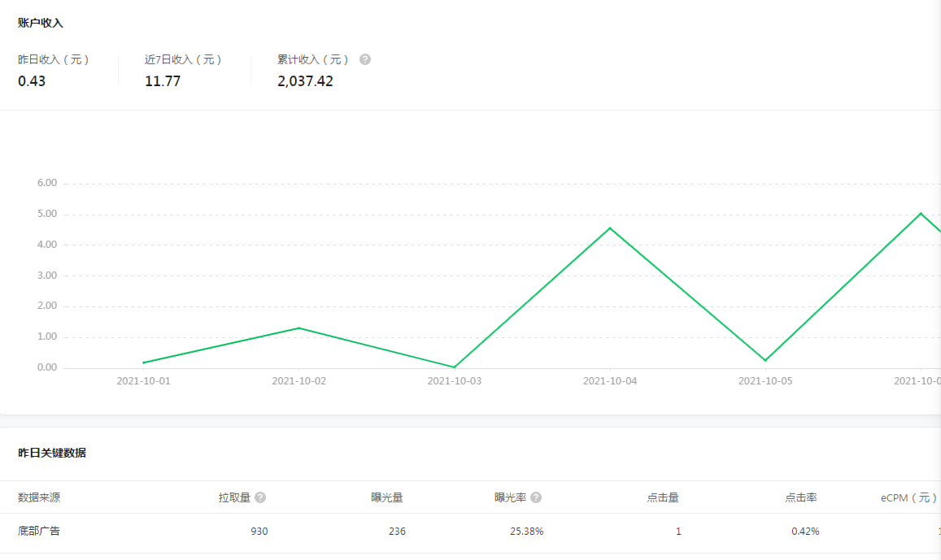Select the lowest chart point above 2021-10-03
The height and width of the screenshot is (560, 941).
point(454,367)
